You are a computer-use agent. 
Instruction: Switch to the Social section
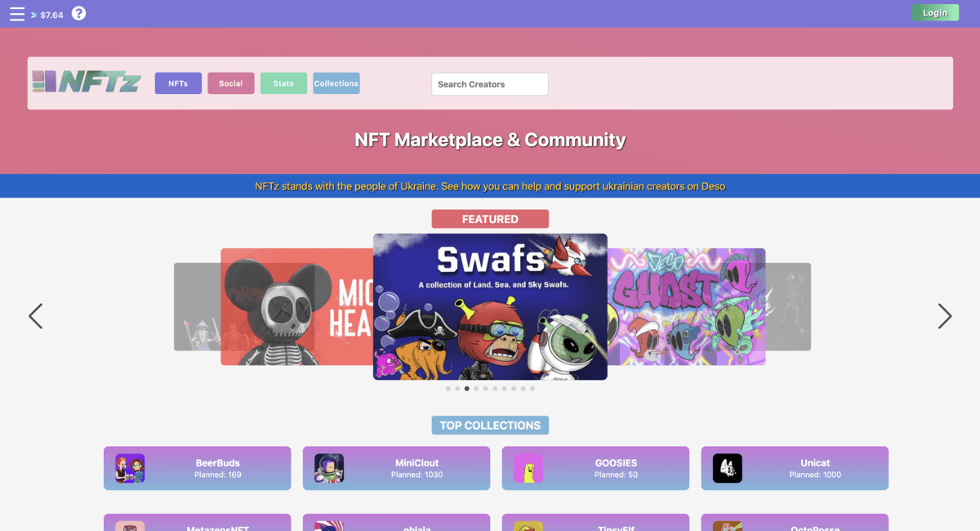point(230,83)
